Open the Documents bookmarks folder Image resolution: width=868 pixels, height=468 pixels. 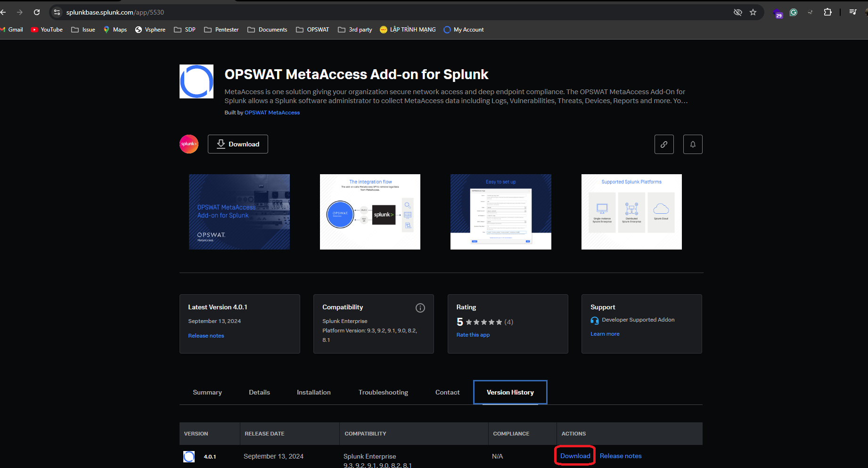click(x=267, y=30)
